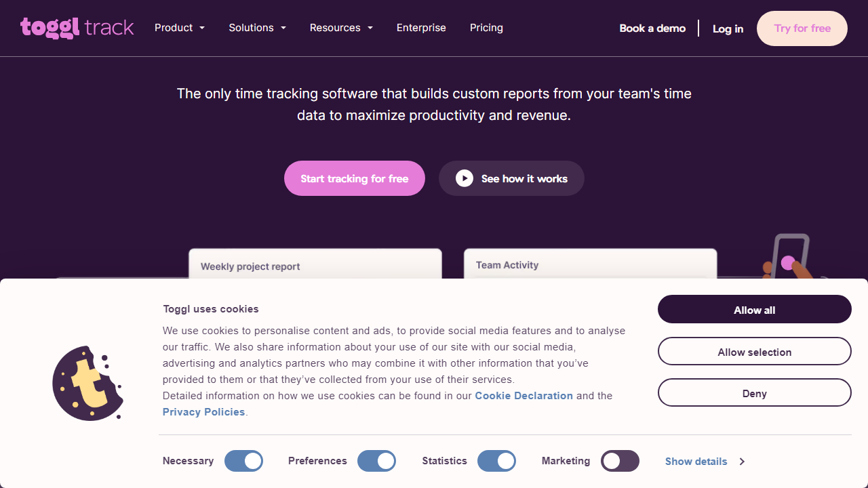Click Log in link
Viewport: 868px width, 488px height.
tap(728, 28)
